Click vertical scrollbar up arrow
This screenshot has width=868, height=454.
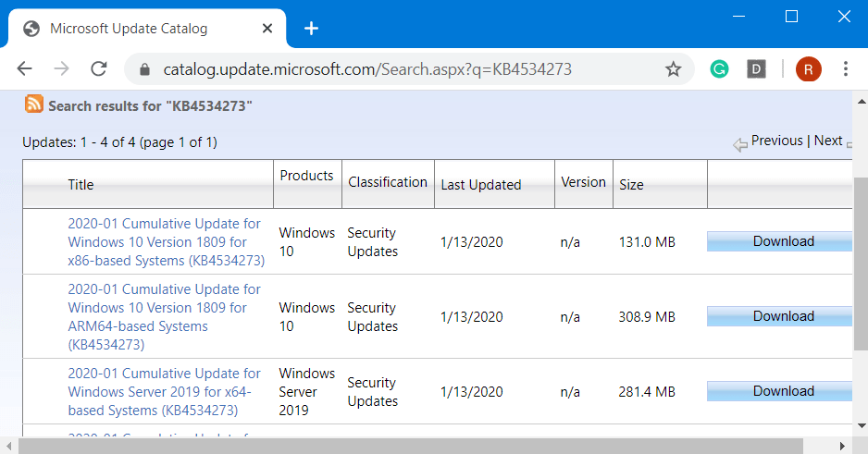pos(862,101)
